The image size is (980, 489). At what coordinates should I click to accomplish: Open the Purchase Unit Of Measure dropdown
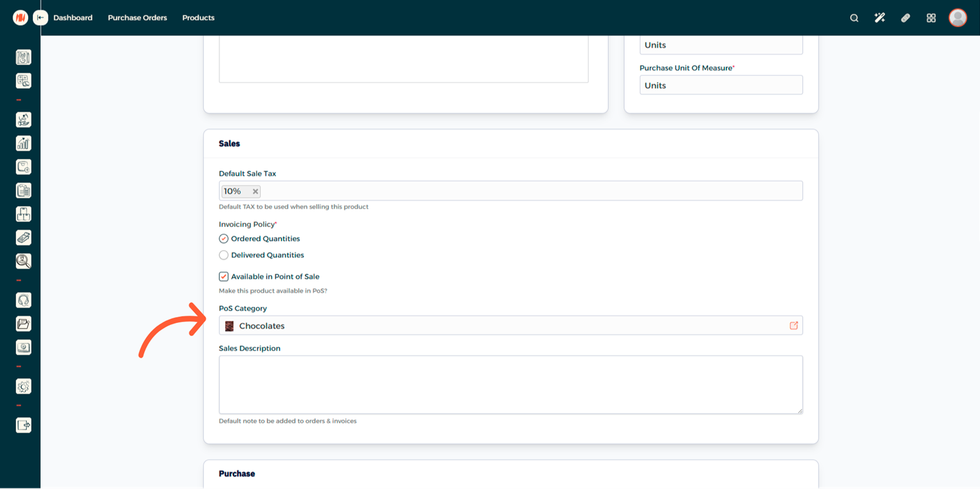721,85
